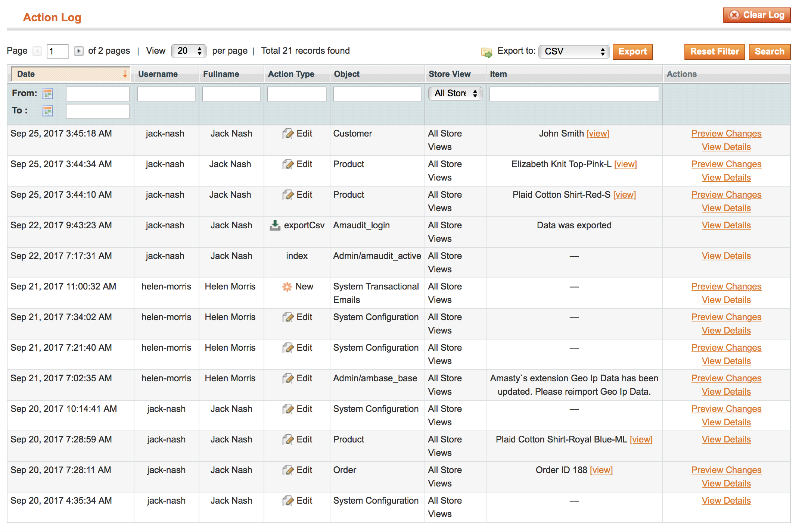Click the Reset Filter button
Viewport: 799px width, 532px height.
point(714,51)
